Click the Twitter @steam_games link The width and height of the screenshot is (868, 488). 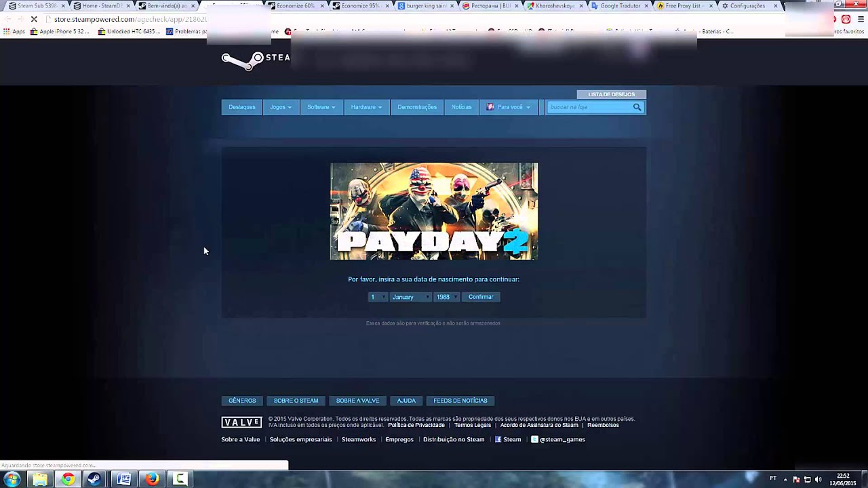pos(557,439)
